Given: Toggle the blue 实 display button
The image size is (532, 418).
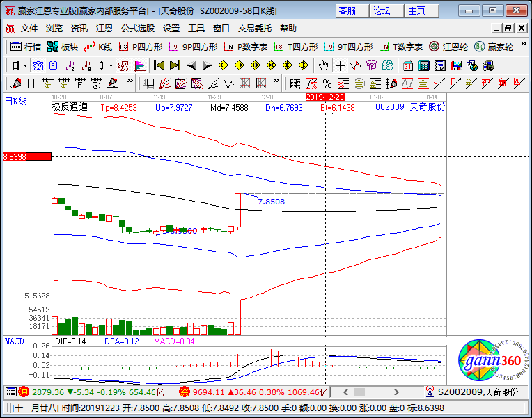Looking at the screenshot, I should pyautogui.click(x=38, y=65).
